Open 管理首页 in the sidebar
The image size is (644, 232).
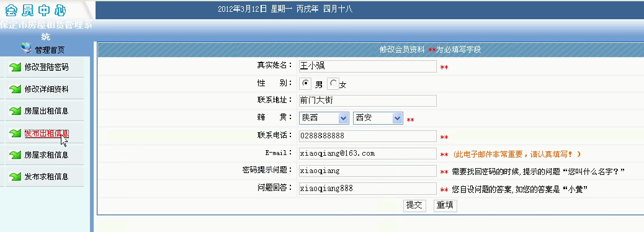pyautogui.click(x=50, y=50)
